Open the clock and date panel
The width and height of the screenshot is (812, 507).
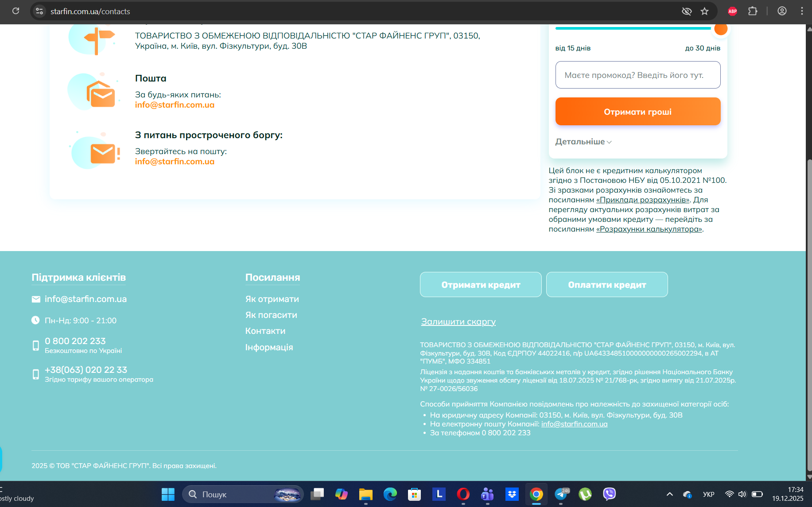click(x=788, y=494)
